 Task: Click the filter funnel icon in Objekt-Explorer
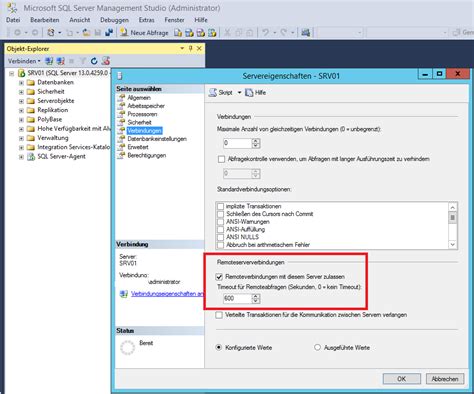tap(83, 61)
